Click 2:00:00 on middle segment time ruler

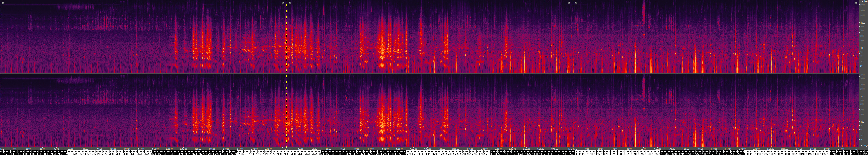click(x=455, y=149)
